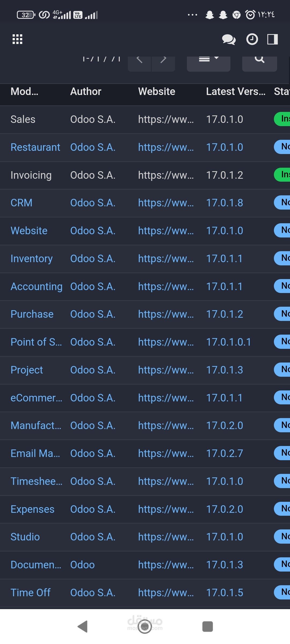Open the Accounting module
The height and width of the screenshot is (644, 290).
pyautogui.click(x=37, y=286)
